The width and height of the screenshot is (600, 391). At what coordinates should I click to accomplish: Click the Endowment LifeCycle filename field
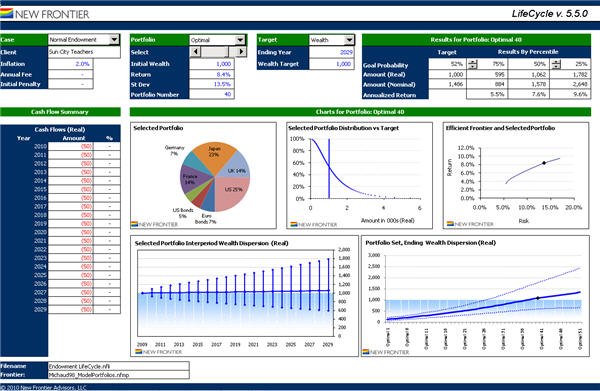119,366
